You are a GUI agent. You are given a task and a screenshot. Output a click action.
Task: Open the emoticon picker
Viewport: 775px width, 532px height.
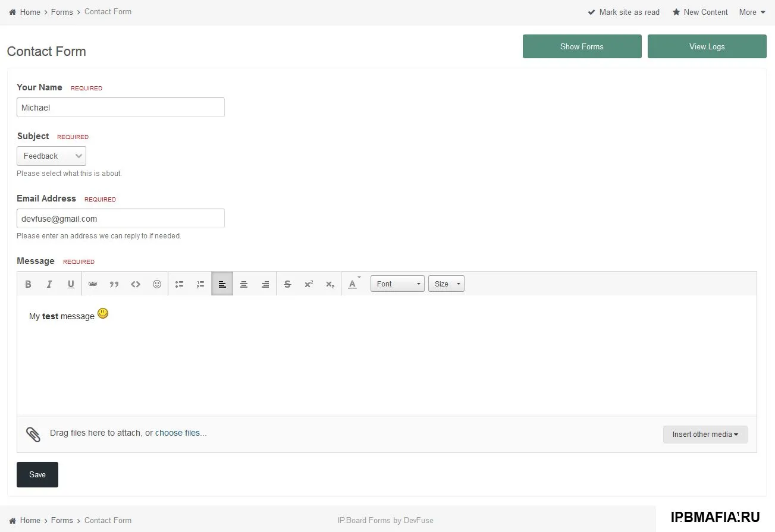[x=157, y=284]
